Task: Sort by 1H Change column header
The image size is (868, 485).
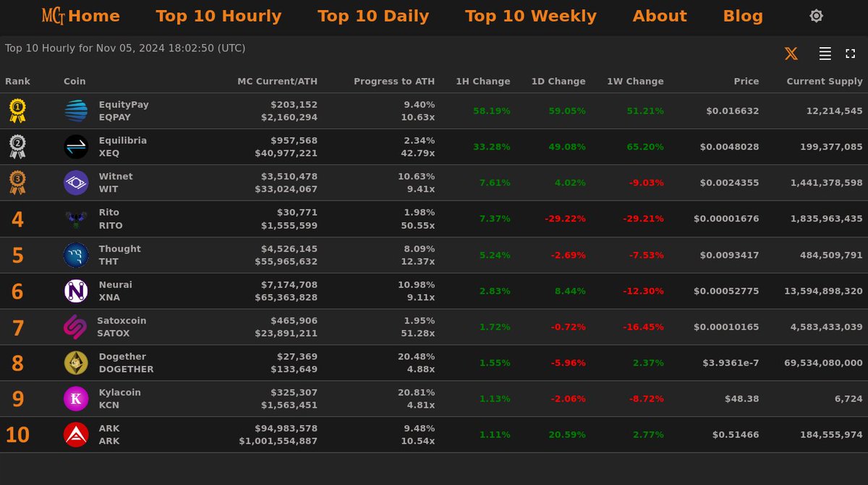Action: coord(482,82)
